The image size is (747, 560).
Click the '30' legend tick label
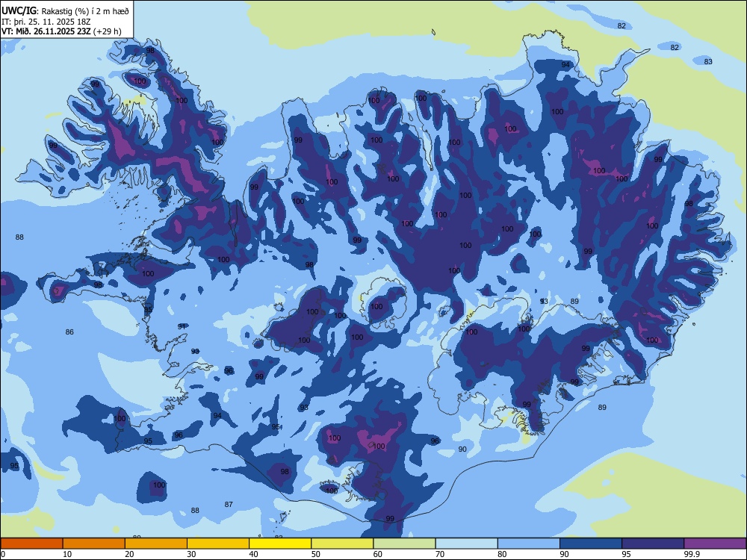click(x=191, y=554)
